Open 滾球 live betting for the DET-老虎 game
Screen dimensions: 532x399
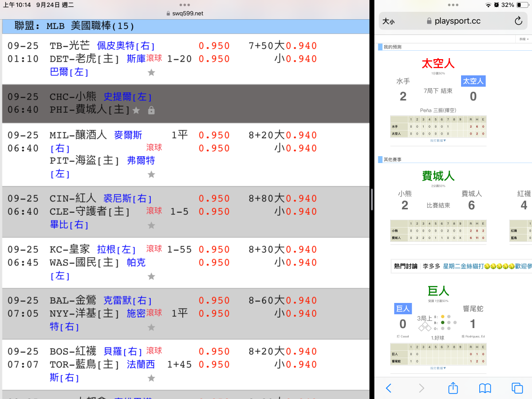point(154,58)
